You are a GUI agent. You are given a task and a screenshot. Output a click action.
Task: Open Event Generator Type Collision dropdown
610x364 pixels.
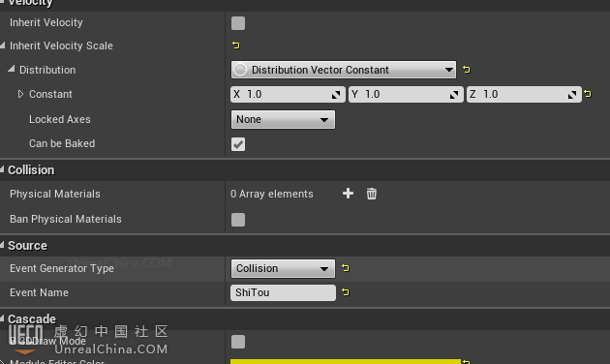click(283, 268)
